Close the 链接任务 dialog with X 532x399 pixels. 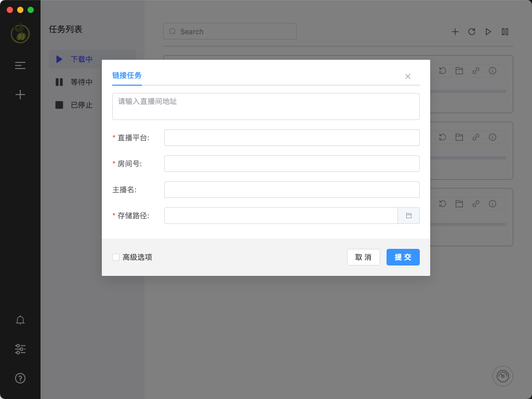click(x=408, y=76)
